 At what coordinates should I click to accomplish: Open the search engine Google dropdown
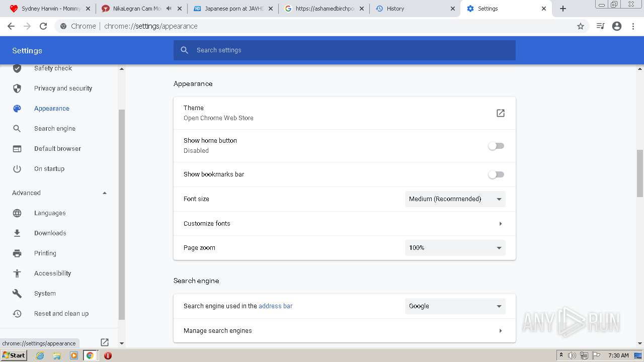pyautogui.click(x=455, y=306)
